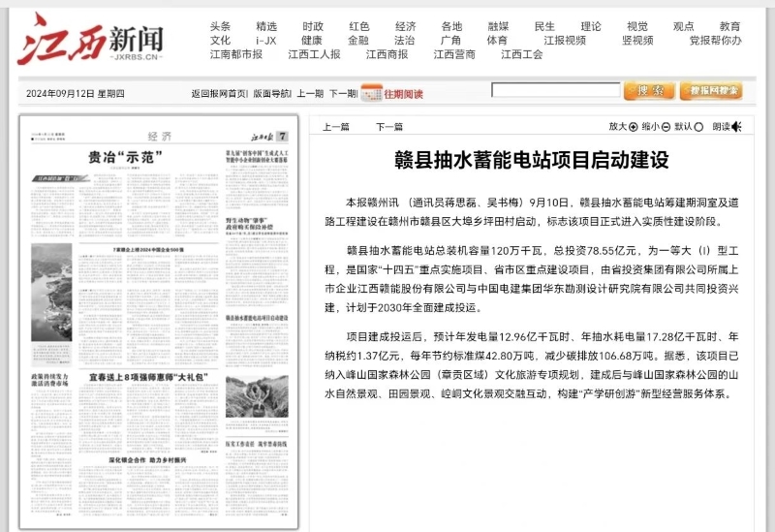Click the 贵冶"示范" headline in page thumbnail
The height and width of the screenshot is (532, 775).
[125, 157]
